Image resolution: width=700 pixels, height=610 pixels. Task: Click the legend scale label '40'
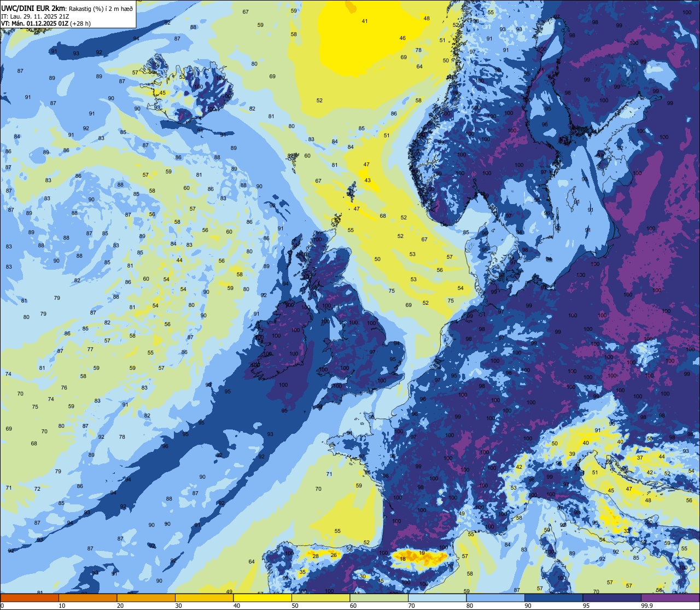click(237, 606)
